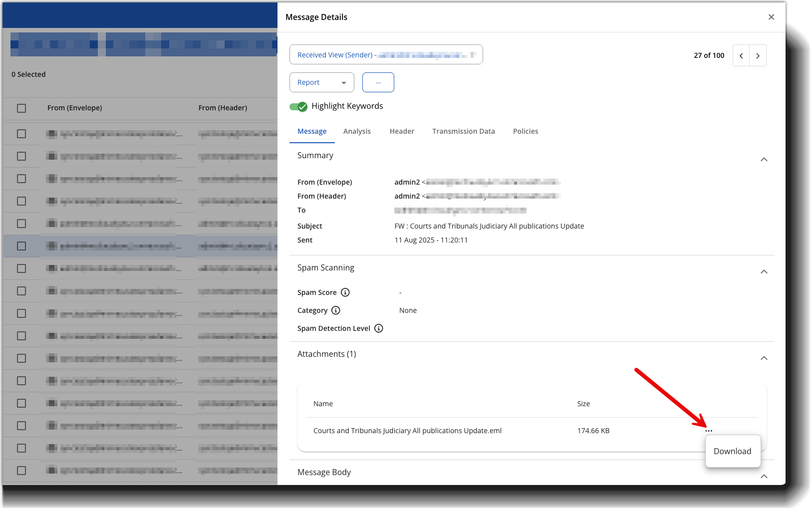Switch to the Analysis tab

point(357,131)
